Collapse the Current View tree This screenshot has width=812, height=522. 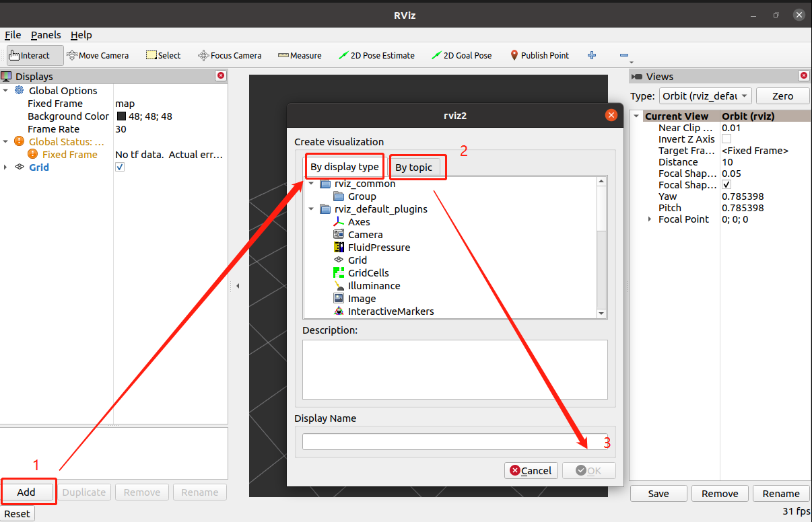636,116
